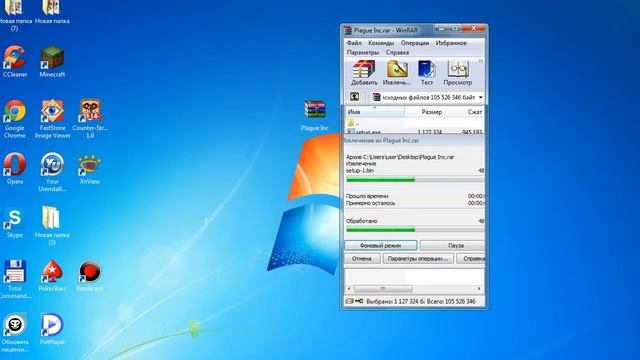Screen dimensions: 640x360
Task: Open the Справка menu in menu bar
Action: [x=397, y=52]
